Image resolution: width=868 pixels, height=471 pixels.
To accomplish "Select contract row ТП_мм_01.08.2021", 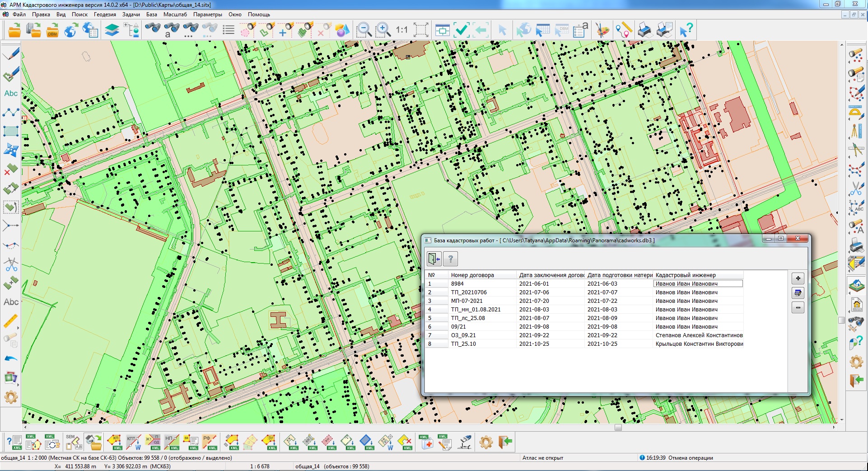I will click(584, 310).
